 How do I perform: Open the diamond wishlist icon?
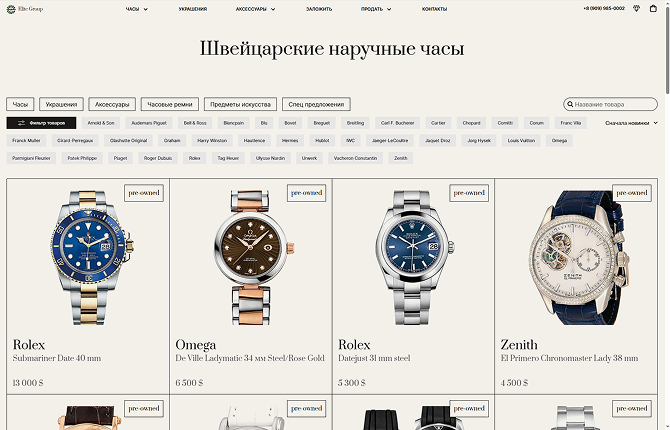pyautogui.click(x=636, y=9)
